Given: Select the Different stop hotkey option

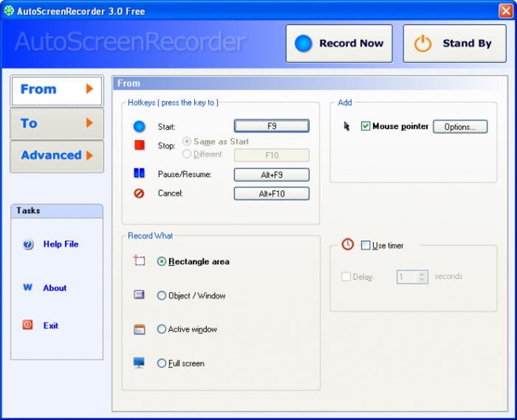Looking at the screenshot, I should (x=187, y=154).
